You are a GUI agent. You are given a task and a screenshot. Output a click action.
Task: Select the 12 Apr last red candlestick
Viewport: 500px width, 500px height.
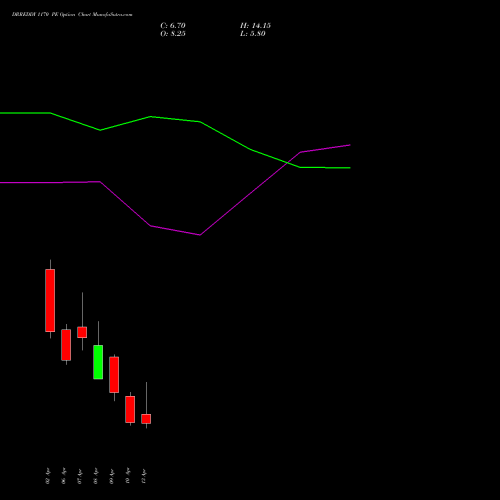[x=146, y=419]
